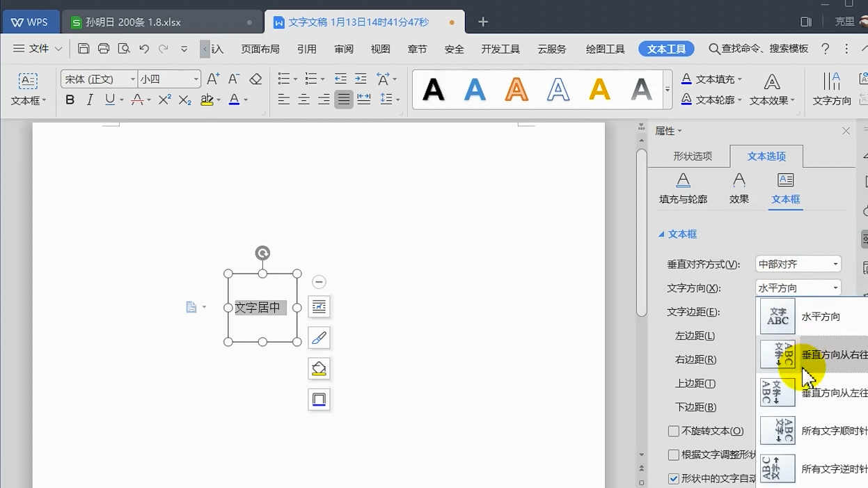
Task: Open the 页面布局 ribbon tab
Action: click(x=260, y=49)
